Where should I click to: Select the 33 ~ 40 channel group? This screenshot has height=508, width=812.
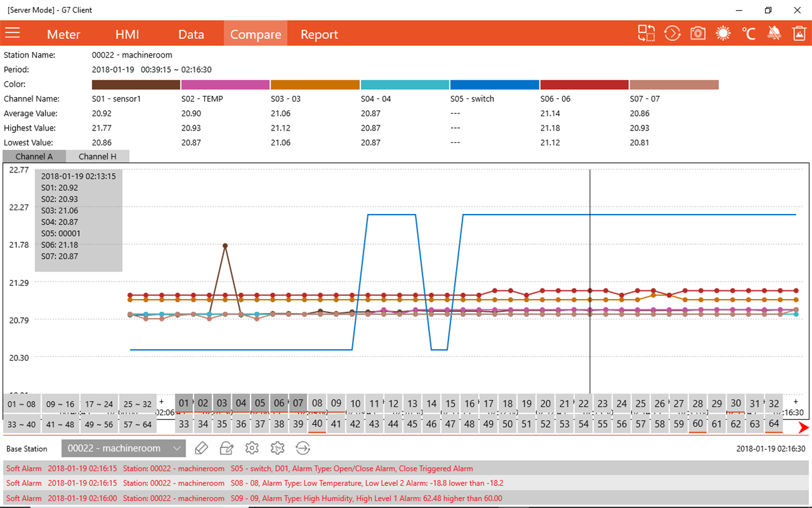(x=22, y=424)
